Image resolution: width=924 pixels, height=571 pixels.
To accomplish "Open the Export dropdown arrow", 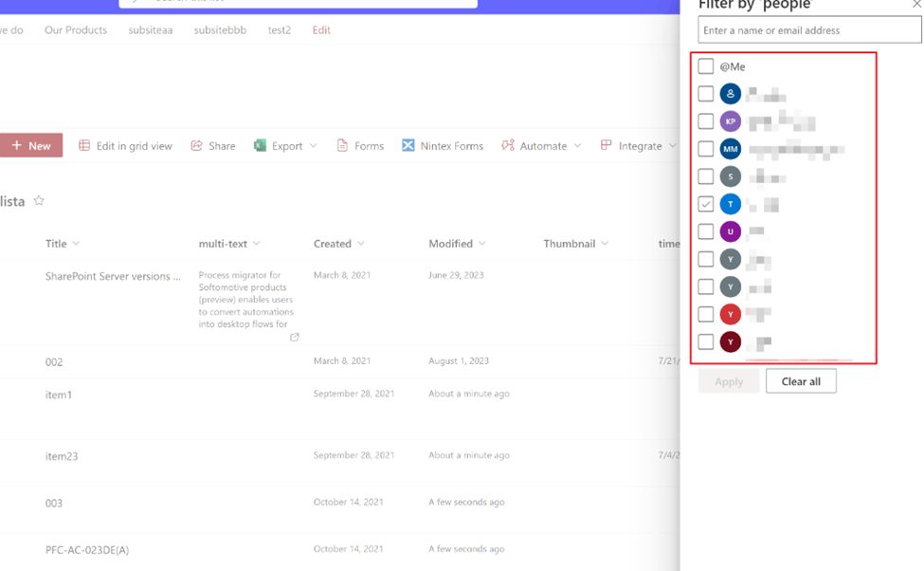I will 313,145.
